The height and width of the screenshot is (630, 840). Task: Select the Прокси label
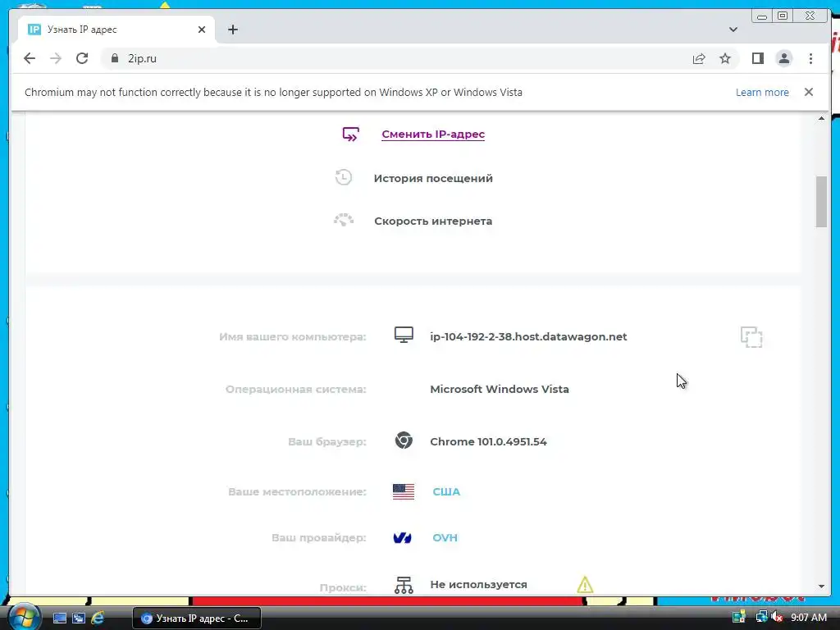tap(343, 587)
